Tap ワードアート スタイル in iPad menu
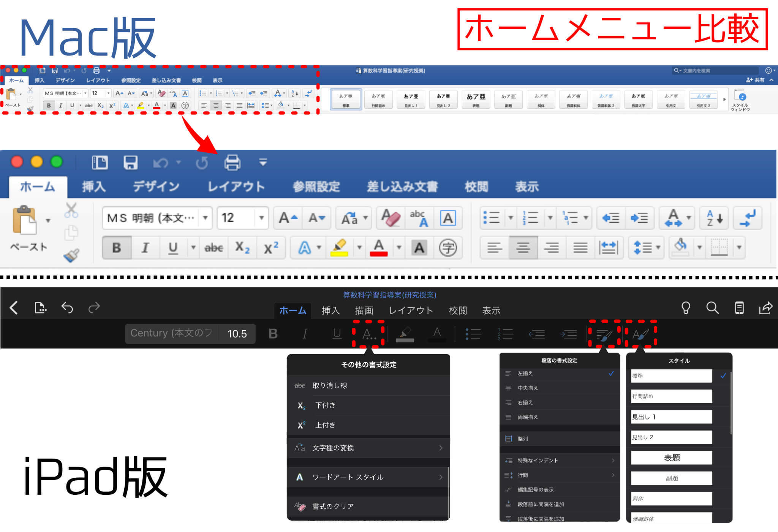The width and height of the screenshot is (778, 532). pos(368,477)
